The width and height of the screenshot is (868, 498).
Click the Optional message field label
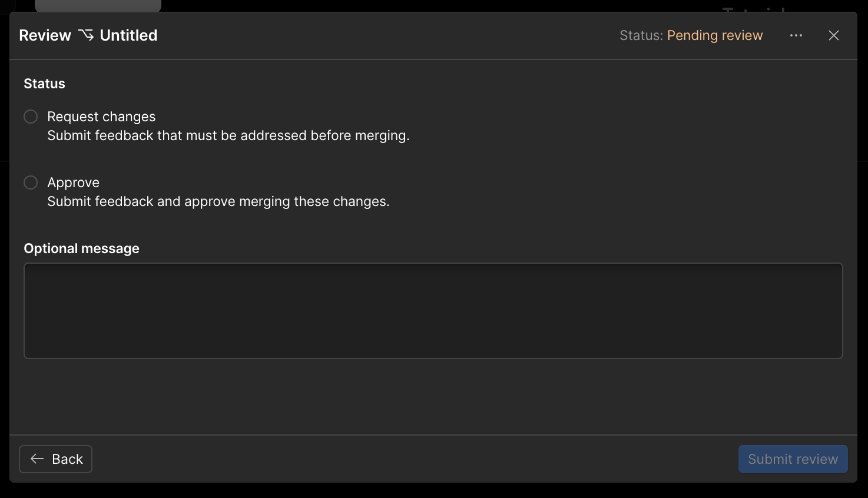tap(81, 248)
